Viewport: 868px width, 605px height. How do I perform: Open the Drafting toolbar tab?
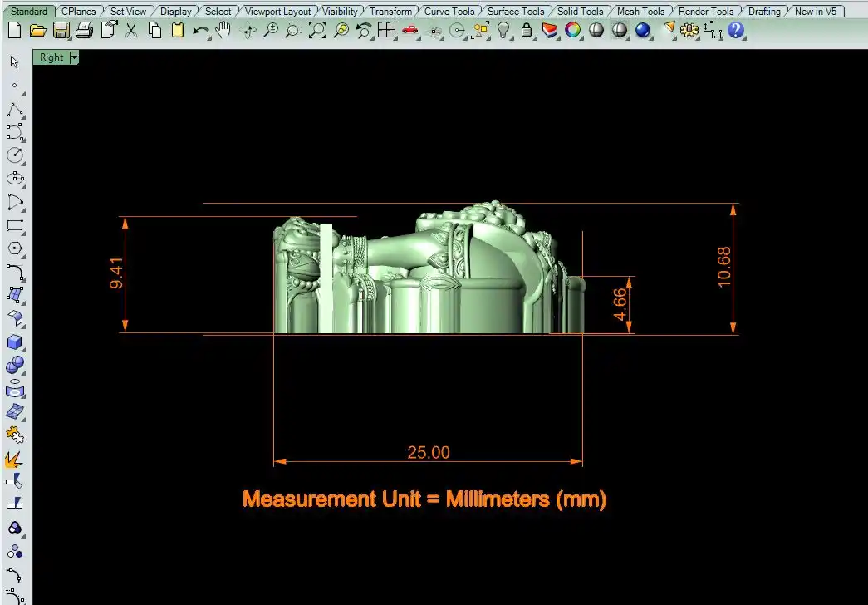[x=763, y=12]
